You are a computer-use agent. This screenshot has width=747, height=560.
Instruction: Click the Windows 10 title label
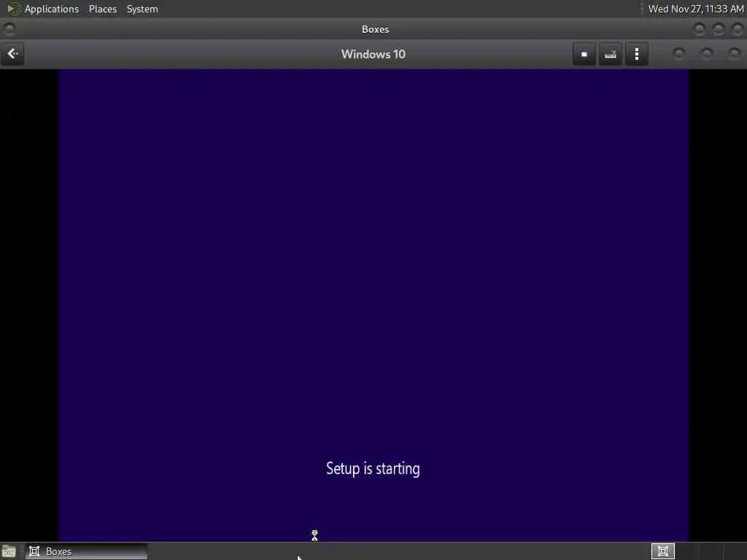(373, 54)
